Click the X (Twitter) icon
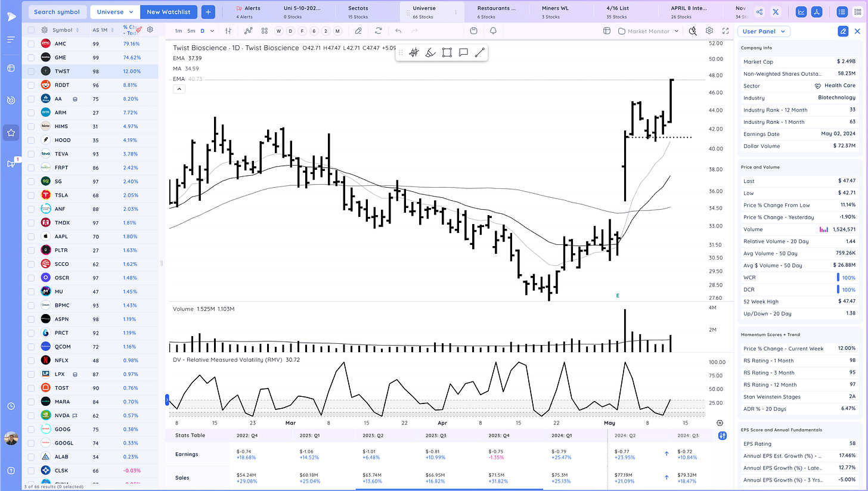 coord(776,11)
